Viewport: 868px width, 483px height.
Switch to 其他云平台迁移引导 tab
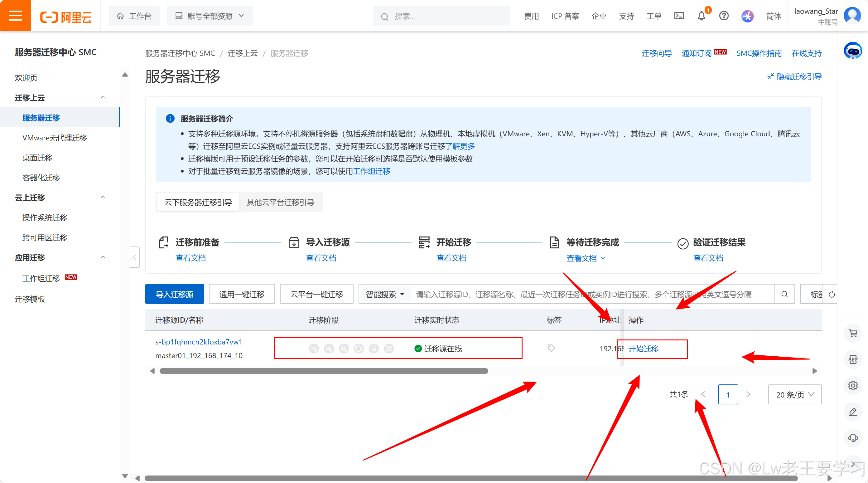click(280, 202)
